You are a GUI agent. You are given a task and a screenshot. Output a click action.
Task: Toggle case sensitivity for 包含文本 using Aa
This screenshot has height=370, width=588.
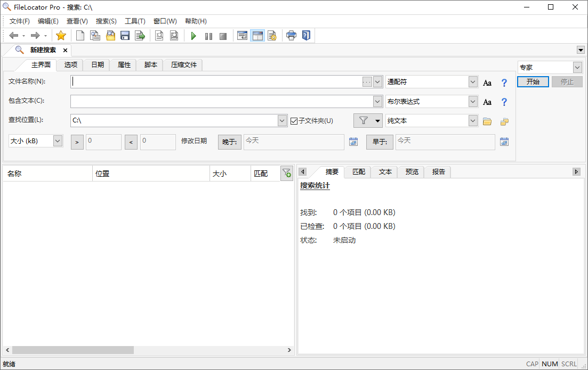[487, 102]
